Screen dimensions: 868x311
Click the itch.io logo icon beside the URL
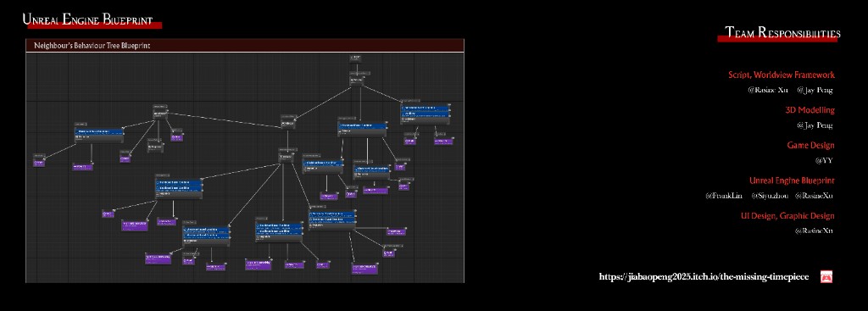click(x=826, y=277)
